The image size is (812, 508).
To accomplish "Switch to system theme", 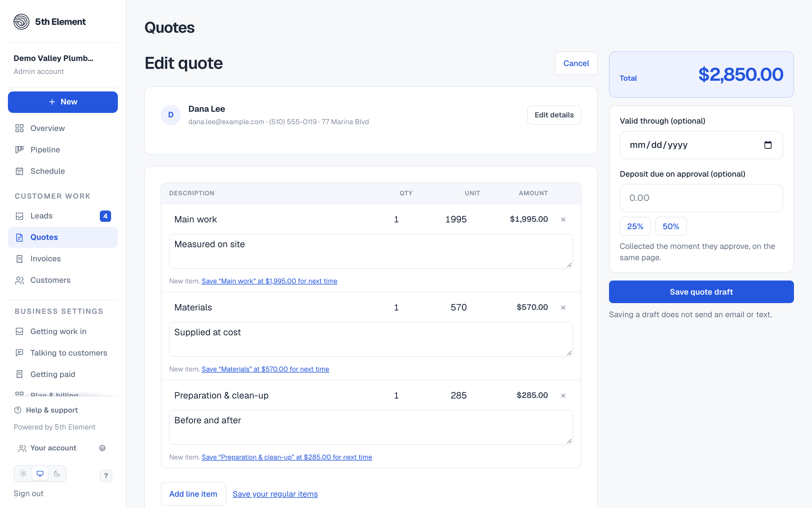I will [40, 474].
